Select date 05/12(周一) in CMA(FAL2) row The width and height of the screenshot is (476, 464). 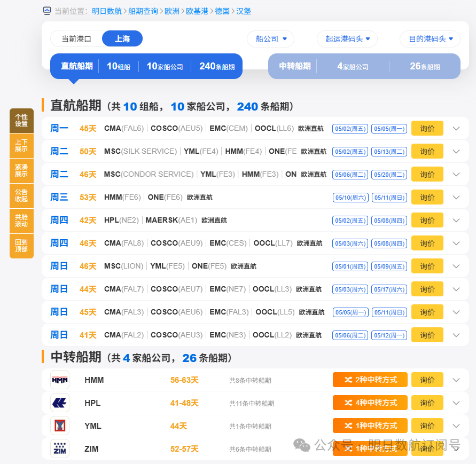[x=389, y=335]
